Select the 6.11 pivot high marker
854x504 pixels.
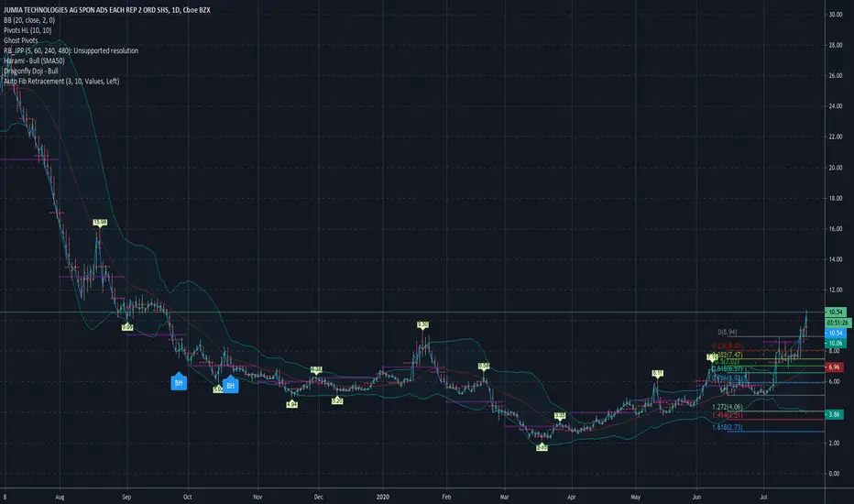658,374
